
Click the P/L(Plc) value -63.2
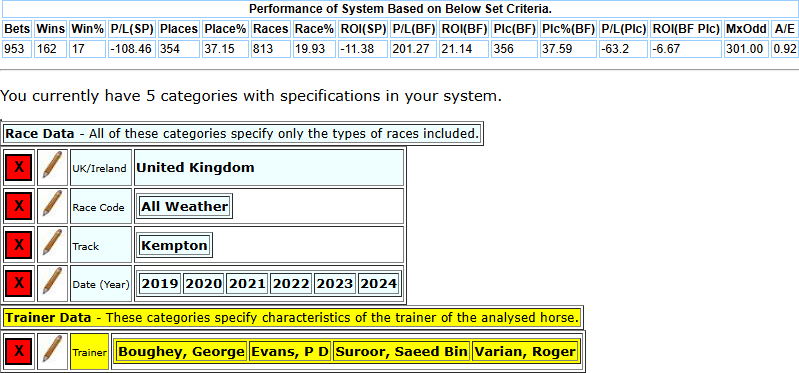click(624, 49)
